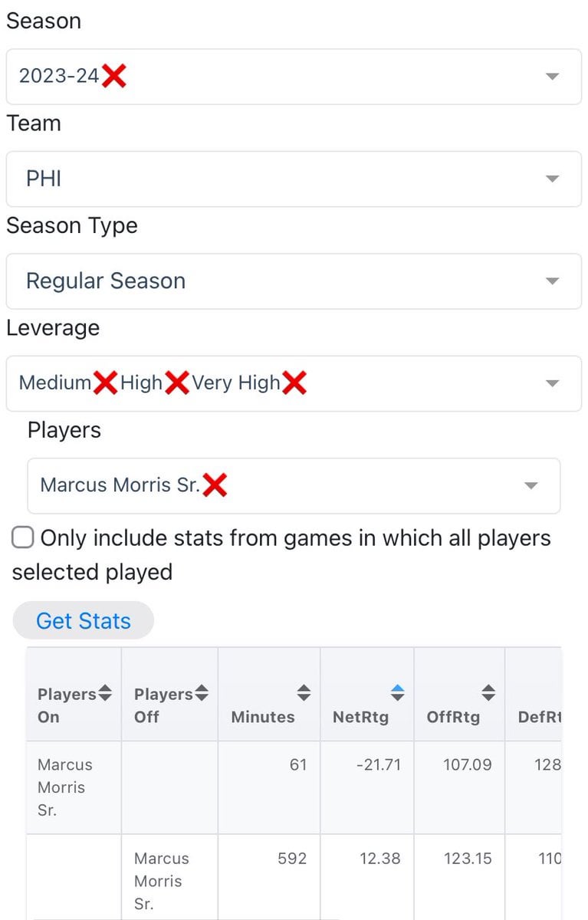The width and height of the screenshot is (588, 920).
Task: Sort table by NetRtg column
Action: [x=397, y=694]
